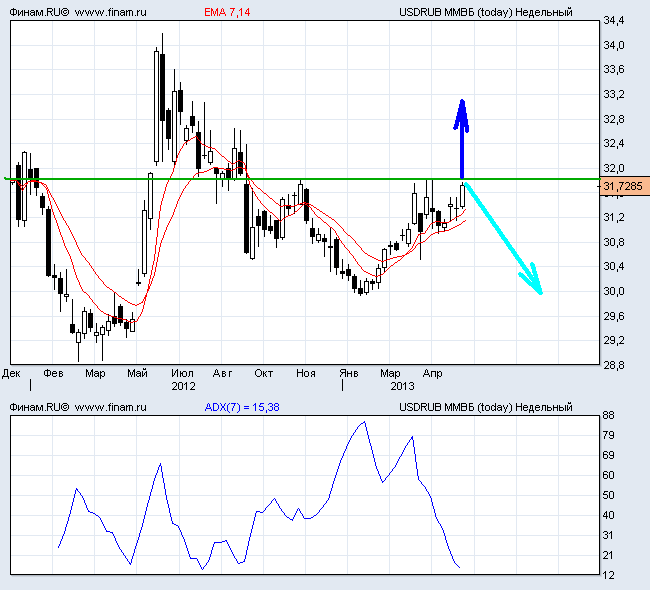Click the 34,4 value on price axis

pyautogui.click(x=614, y=21)
